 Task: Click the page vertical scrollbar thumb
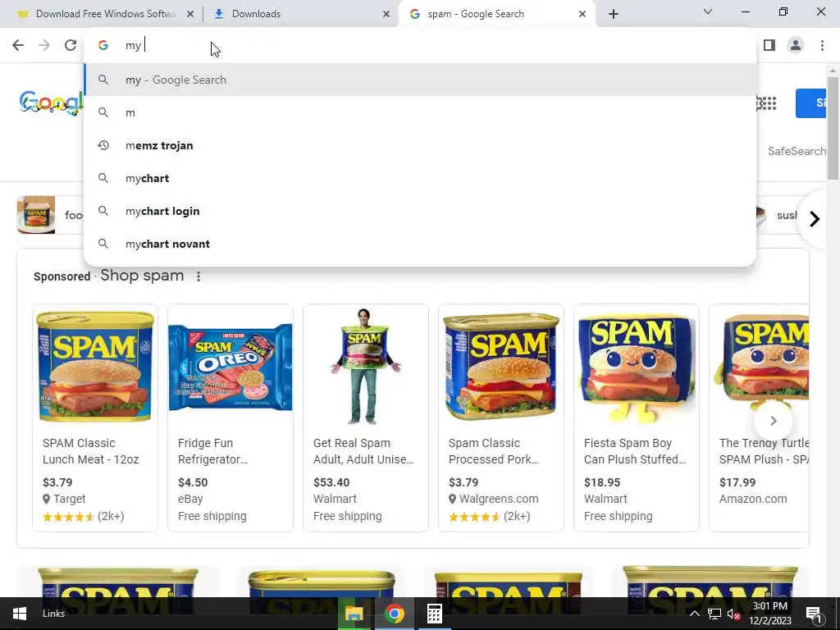[833, 129]
